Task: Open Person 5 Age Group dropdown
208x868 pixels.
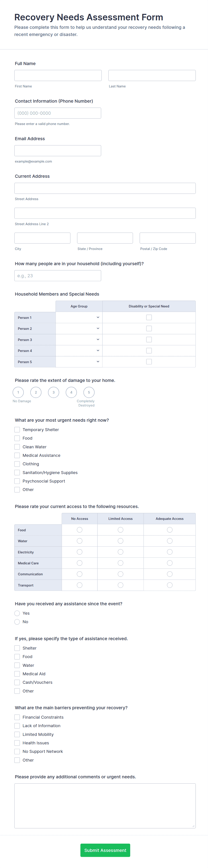Action: [x=79, y=362]
